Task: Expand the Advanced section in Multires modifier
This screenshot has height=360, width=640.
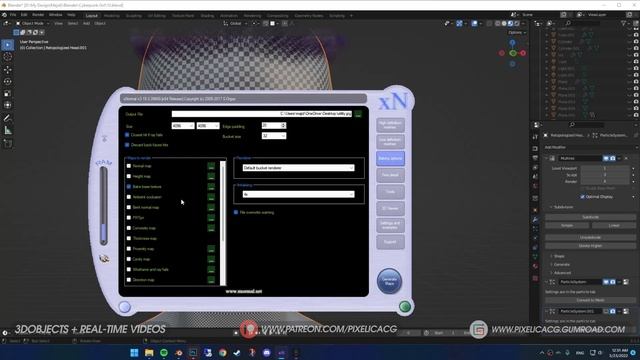Action: (562, 273)
